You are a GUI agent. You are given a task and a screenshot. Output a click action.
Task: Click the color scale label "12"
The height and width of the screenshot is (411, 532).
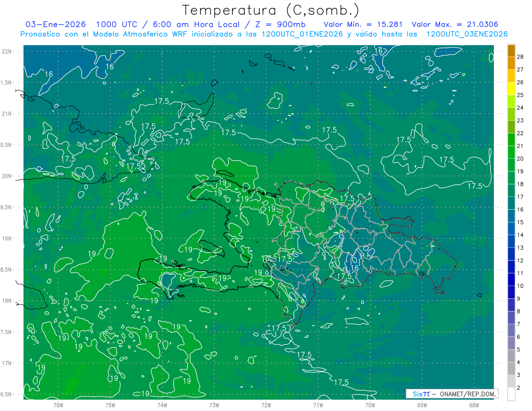coord(520,260)
